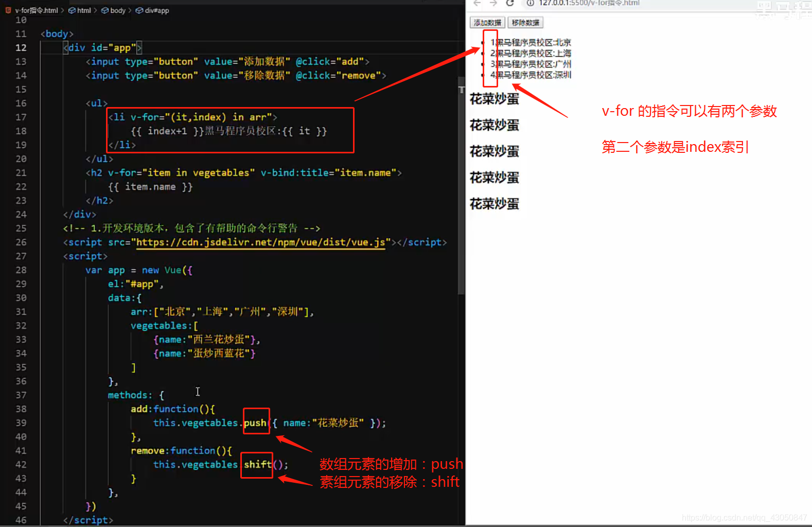Screen dimensions: 812x527
Task: Click the browser address bar URL
Action: (x=589, y=3)
